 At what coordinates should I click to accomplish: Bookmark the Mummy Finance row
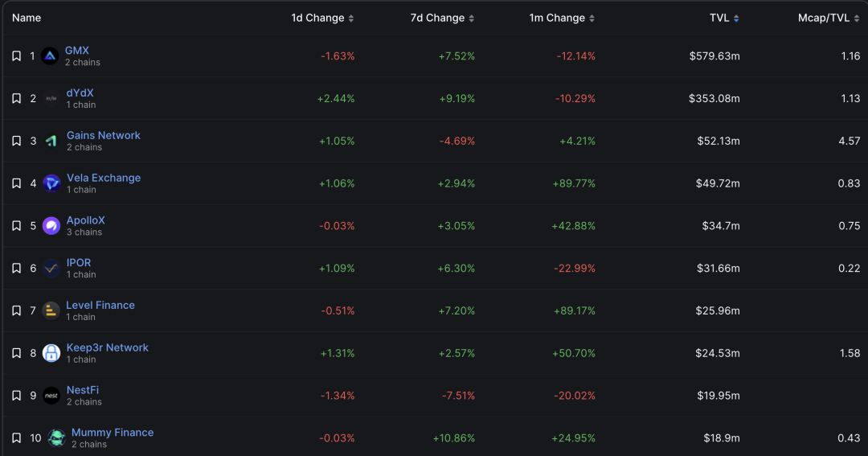[x=16, y=438]
